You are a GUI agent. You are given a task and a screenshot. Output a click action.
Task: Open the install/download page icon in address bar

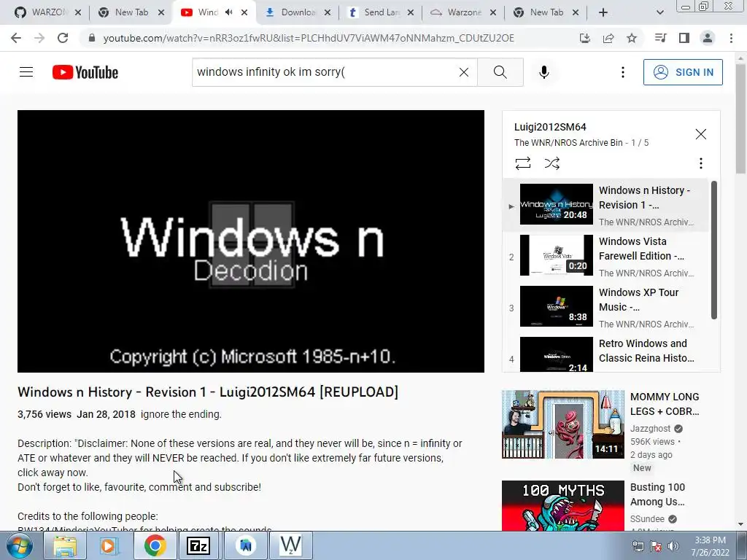click(x=585, y=38)
